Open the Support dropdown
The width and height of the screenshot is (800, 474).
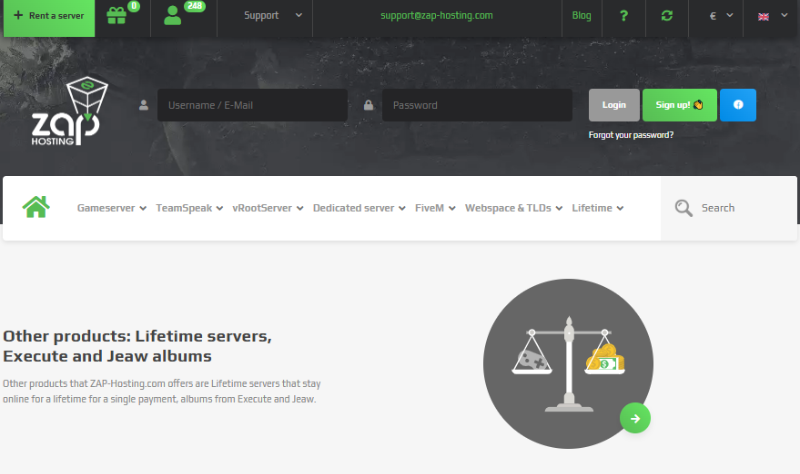272,15
